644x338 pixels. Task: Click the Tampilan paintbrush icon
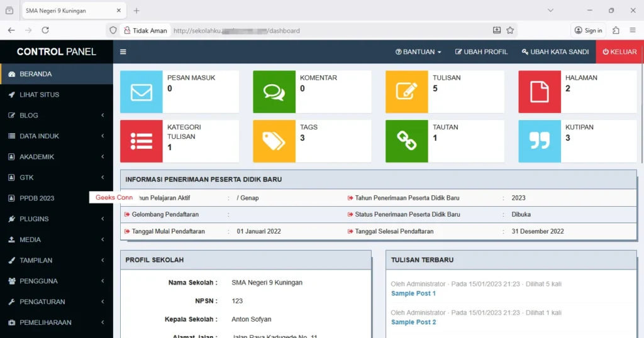pyautogui.click(x=11, y=261)
